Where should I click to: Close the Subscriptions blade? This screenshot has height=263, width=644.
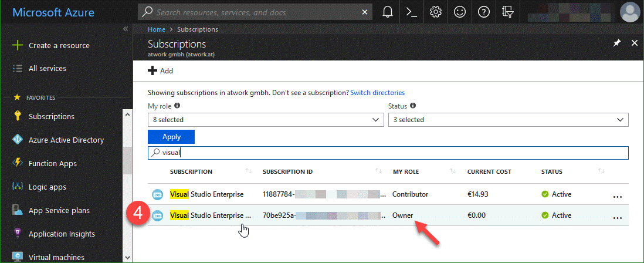[x=635, y=43]
